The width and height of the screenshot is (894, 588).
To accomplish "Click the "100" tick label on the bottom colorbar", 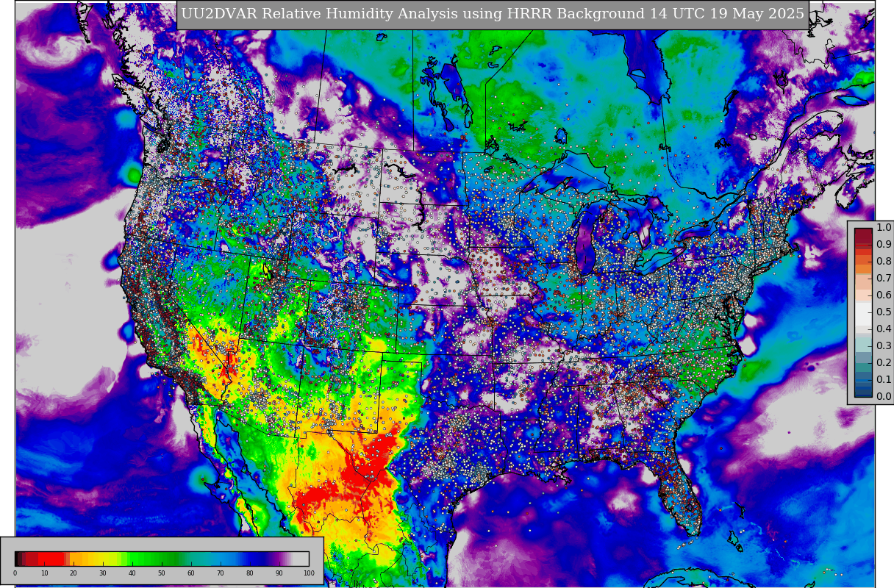I will (309, 573).
